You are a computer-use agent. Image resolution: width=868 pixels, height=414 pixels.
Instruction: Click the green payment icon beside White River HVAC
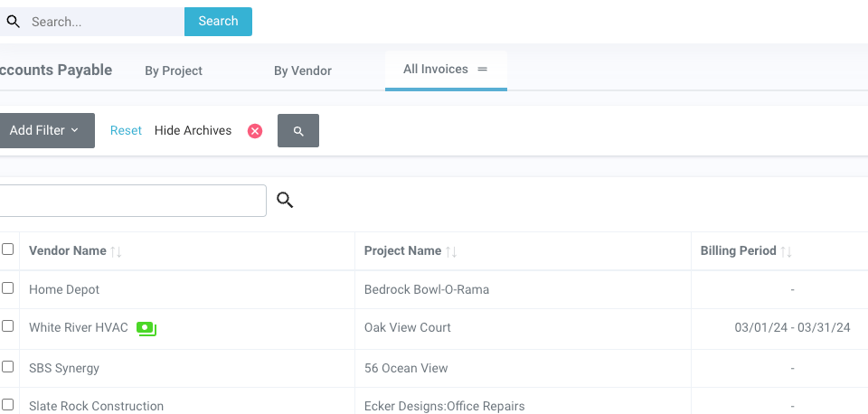(146, 328)
